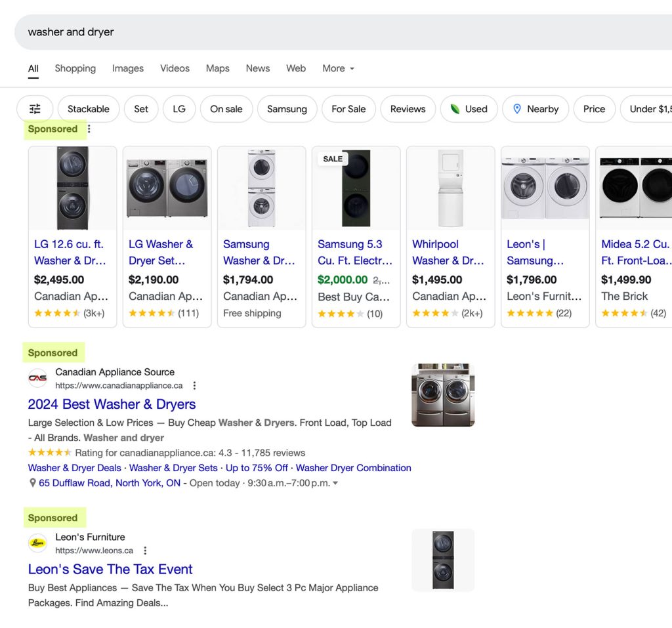Apply the For Sale filter chip
Screen dimensions: 672x628
tap(348, 109)
